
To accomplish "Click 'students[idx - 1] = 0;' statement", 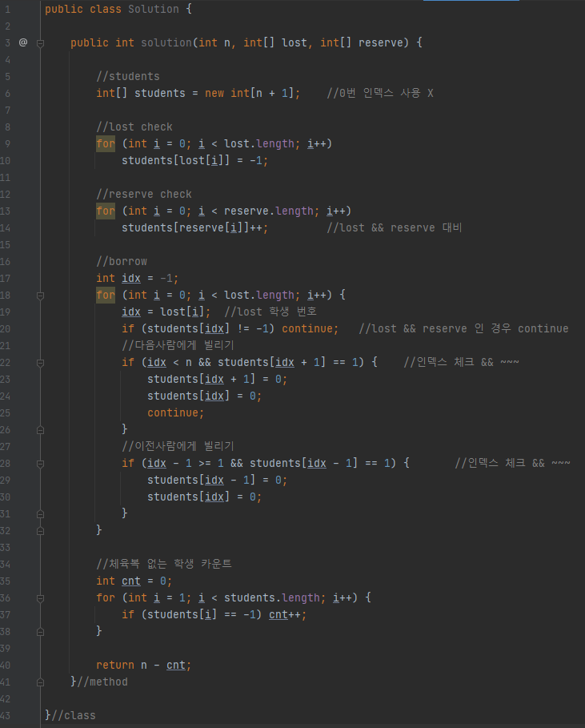I will 218,480.
